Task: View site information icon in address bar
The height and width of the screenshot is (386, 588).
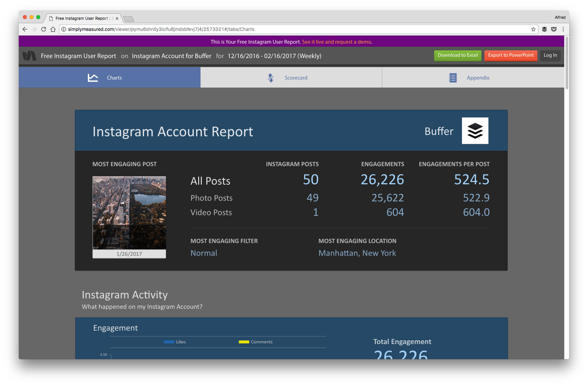Action: [64, 29]
